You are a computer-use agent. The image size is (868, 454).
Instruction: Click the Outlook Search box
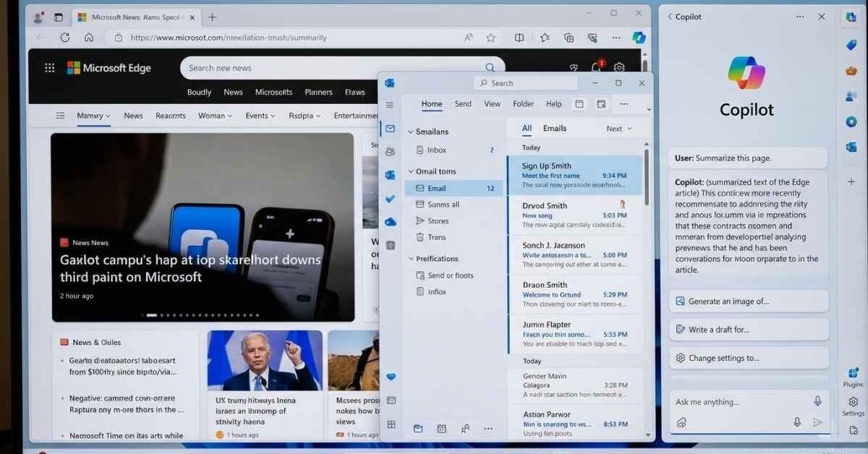point(525,83)
